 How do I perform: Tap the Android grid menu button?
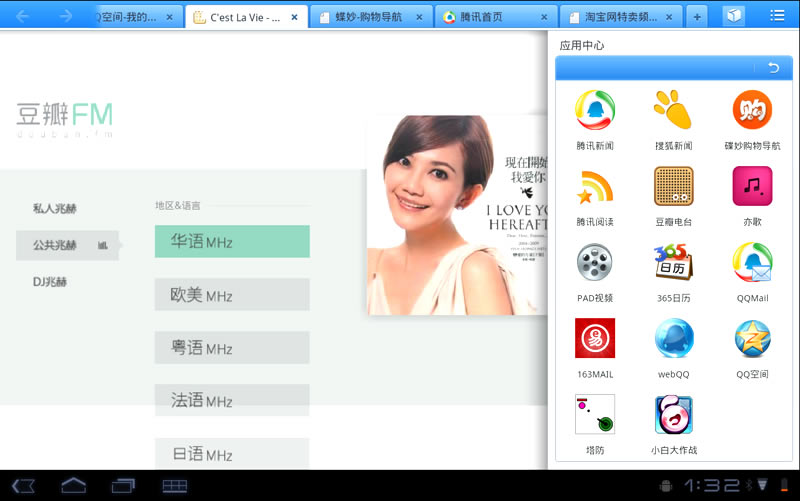tap(174, 486)
